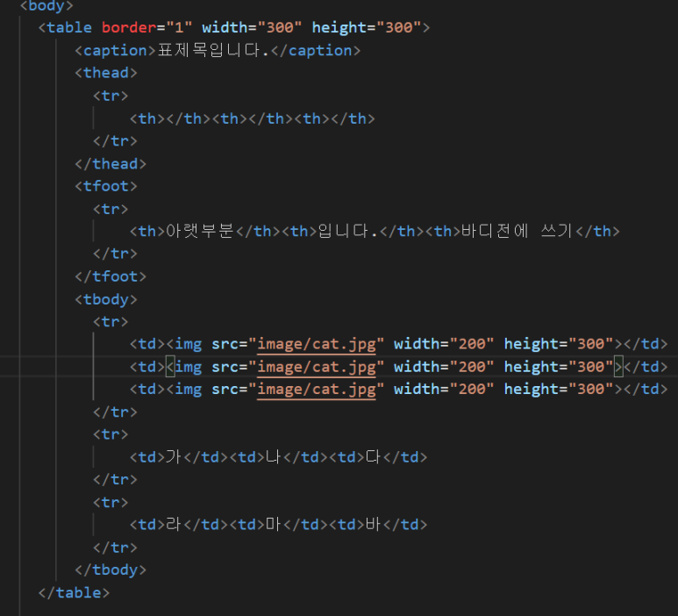Click opening tr tag inside tfoot
Viewport: 678px width, 616px height.
(111, 210)
